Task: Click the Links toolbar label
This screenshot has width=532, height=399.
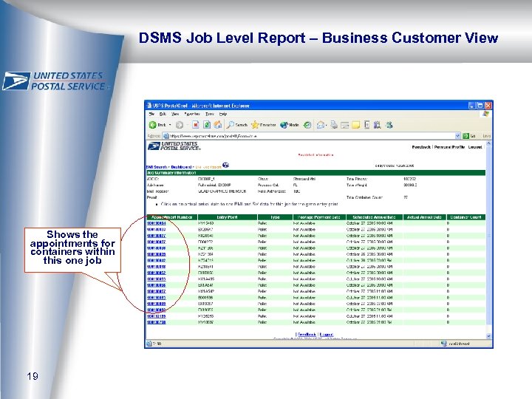Action: pyautogui.click(x=486, y=136)
